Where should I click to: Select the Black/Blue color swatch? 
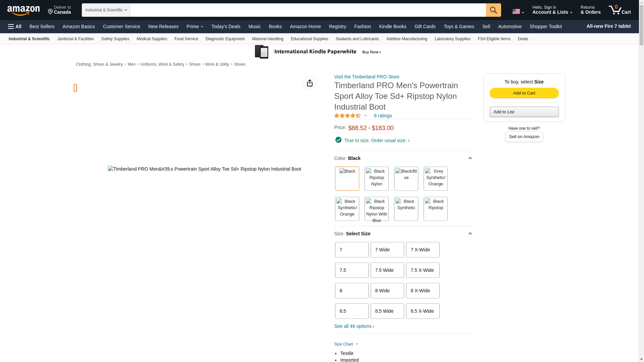tap(406, 179)
